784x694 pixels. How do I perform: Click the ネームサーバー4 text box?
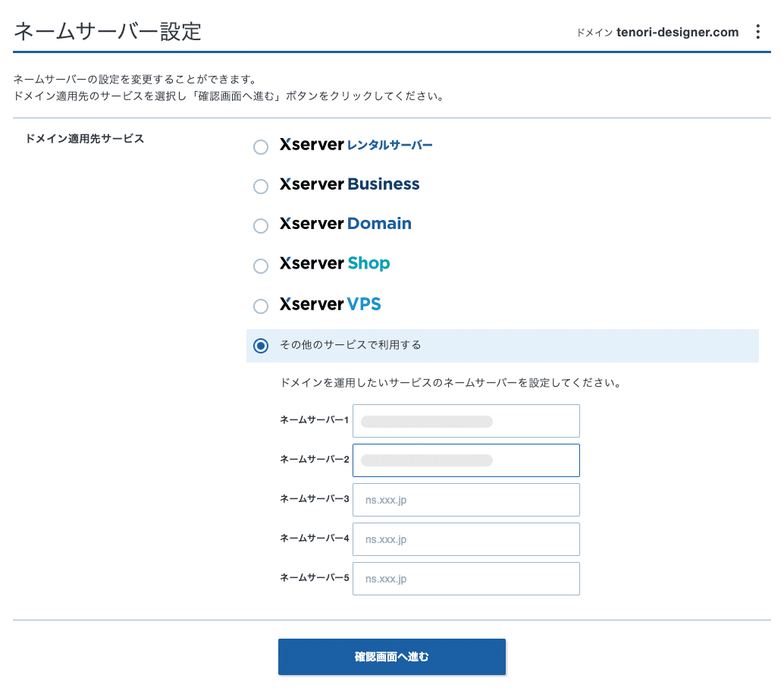(x=466, y=539)
